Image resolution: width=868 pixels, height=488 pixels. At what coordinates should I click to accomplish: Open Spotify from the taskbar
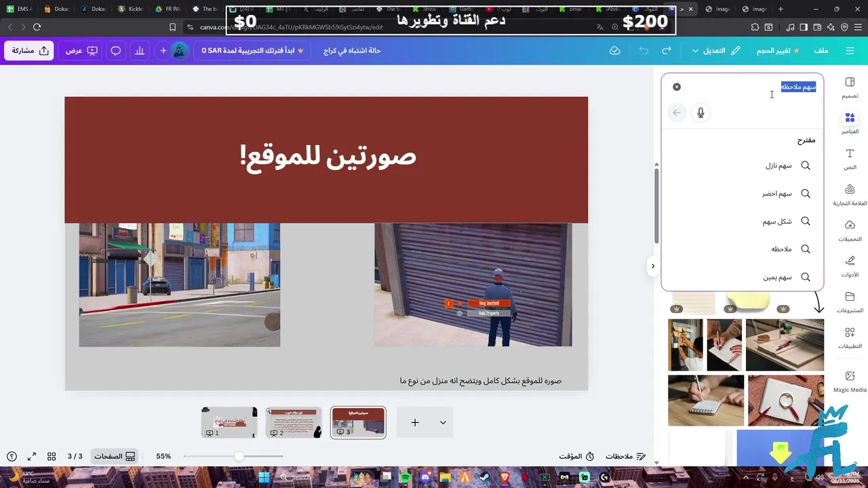point(406,477)
